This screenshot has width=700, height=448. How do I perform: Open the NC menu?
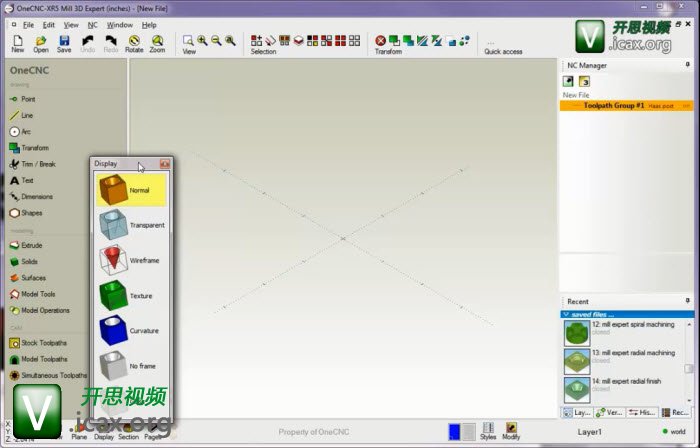click(x=93, y=24)
